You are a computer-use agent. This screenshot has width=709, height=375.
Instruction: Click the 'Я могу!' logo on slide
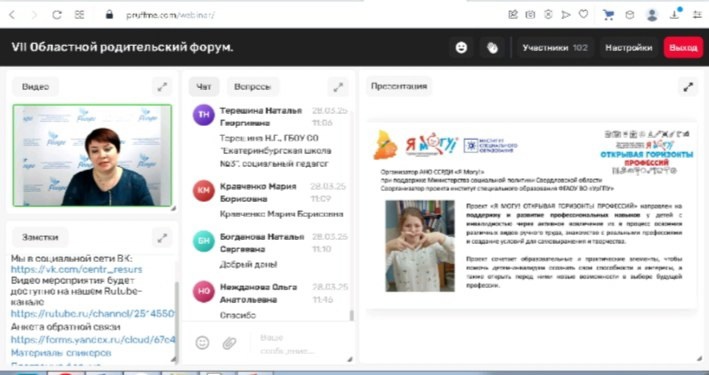coord(431,145)
